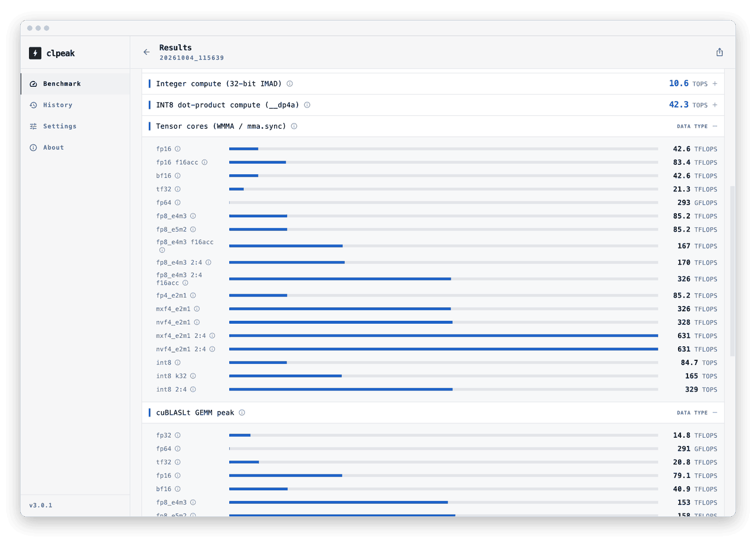Screen dimensions: 756x537
Task: Show info for nvf4_e2m1 2:4 row
Action: tap(212, 350)
